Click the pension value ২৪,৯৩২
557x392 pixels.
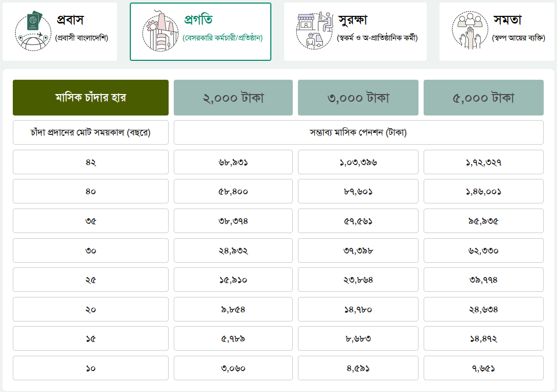(x=233, y=250)
